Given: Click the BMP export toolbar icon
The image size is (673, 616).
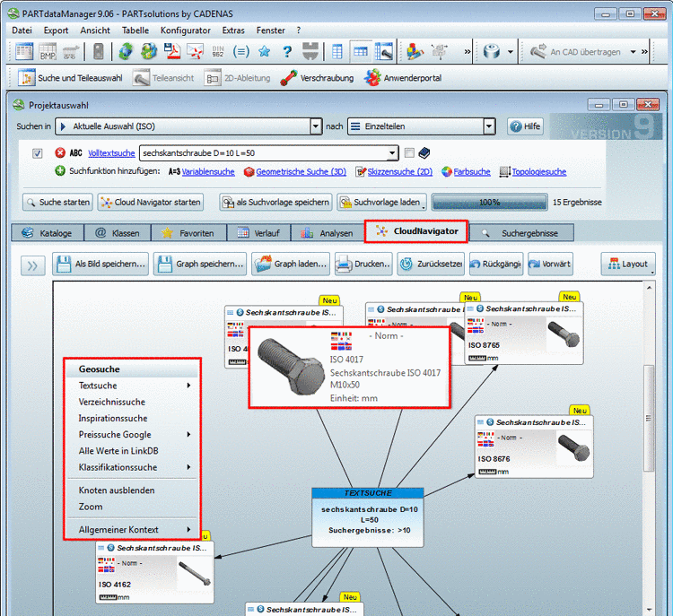Looking at the screenshot, I should pos(48,51).
